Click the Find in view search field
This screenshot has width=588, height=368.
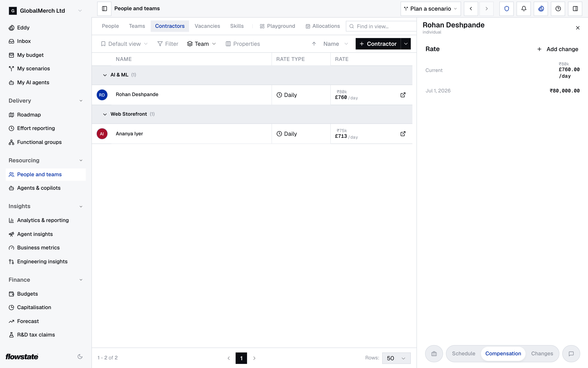[x=381, y=26]
